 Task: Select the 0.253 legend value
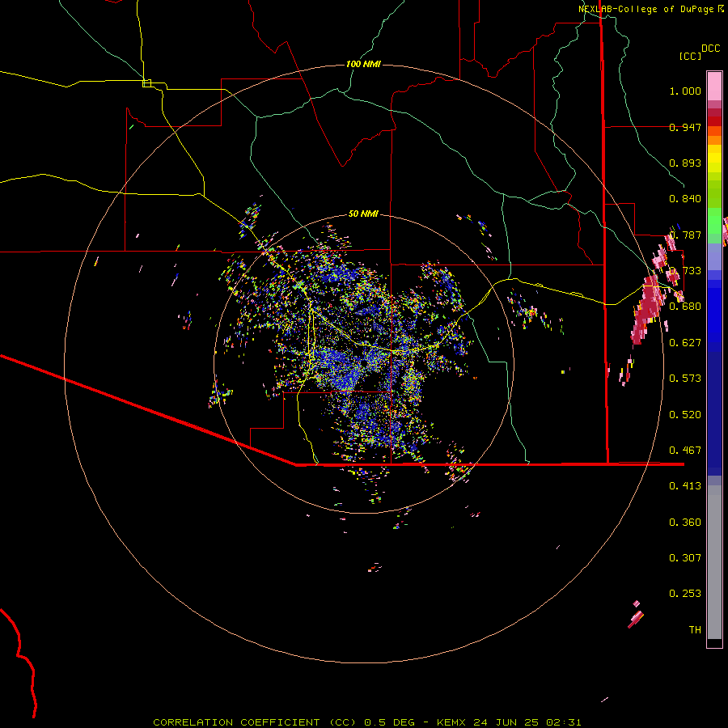coord(685,594)
